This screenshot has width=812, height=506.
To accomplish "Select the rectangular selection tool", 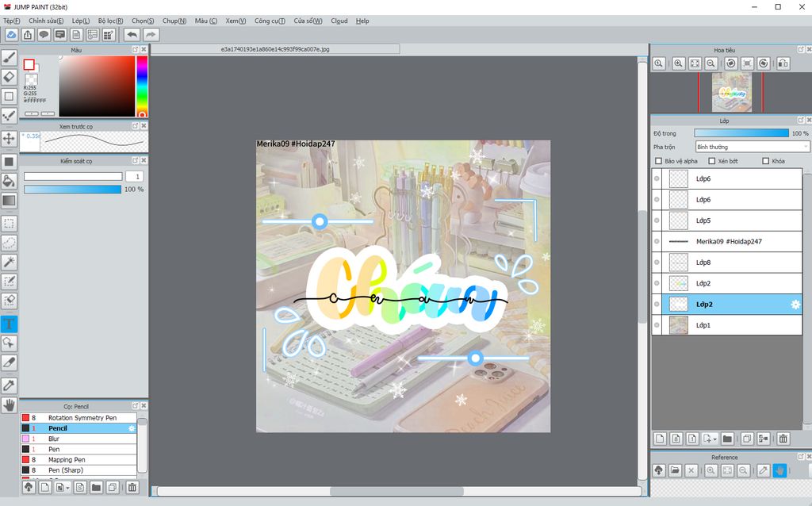I will (x=9, y=223).
